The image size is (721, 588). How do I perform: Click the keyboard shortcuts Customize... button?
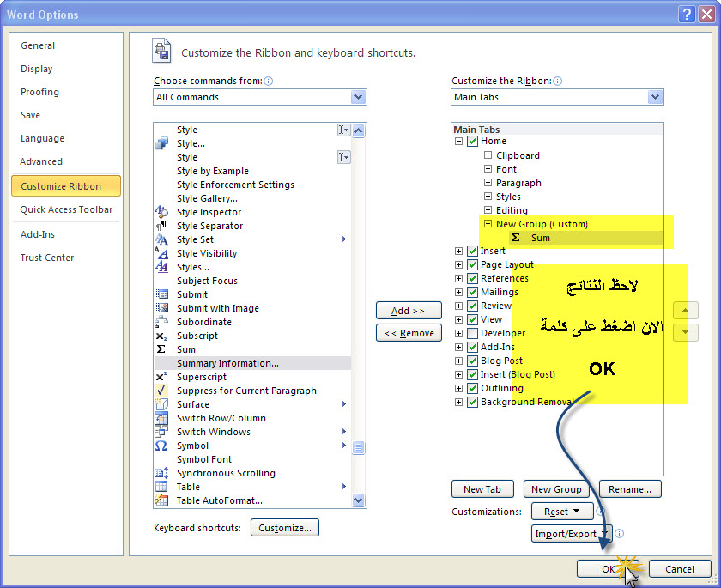click(x=285, y=528)
